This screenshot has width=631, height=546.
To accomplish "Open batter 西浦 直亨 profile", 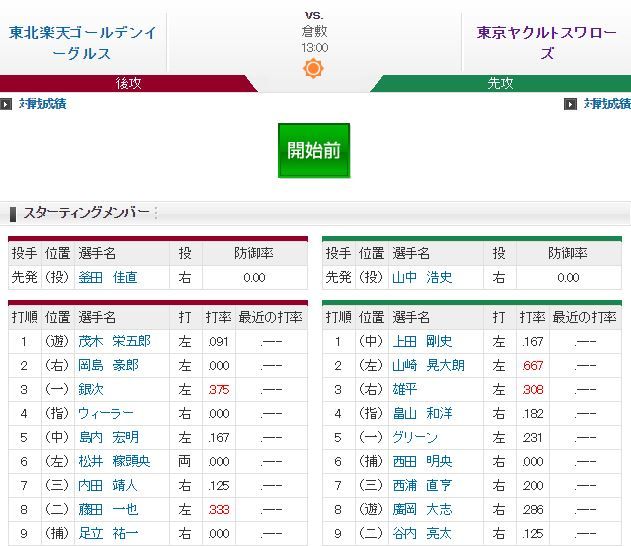I will 422,485.
